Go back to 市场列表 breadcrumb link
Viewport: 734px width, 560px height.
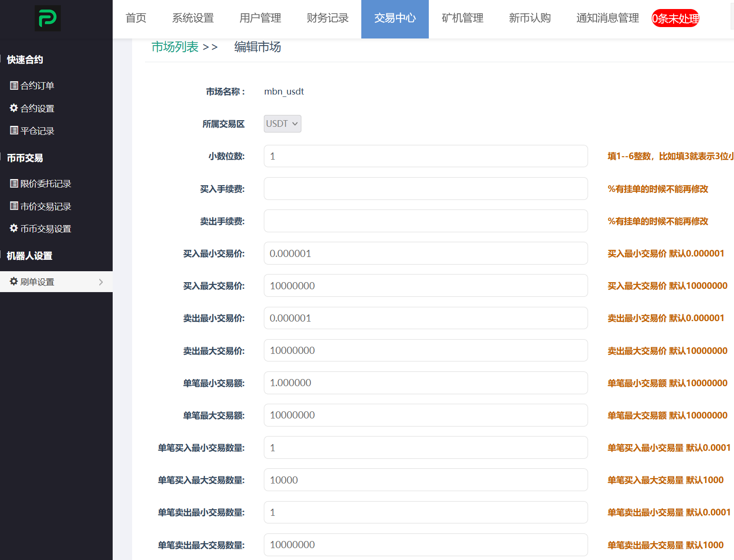pyautogui.click(x=175, y=47)
